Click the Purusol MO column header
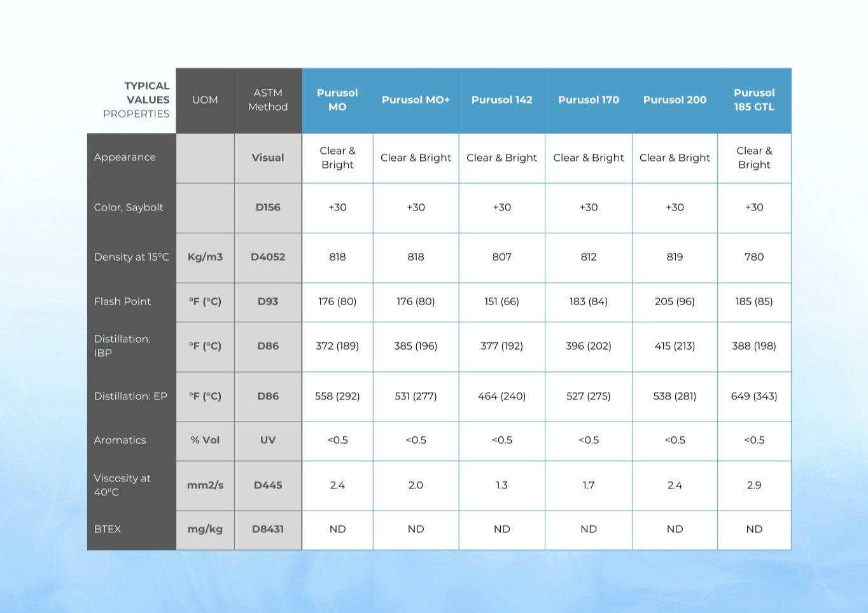 coord(337,100)
